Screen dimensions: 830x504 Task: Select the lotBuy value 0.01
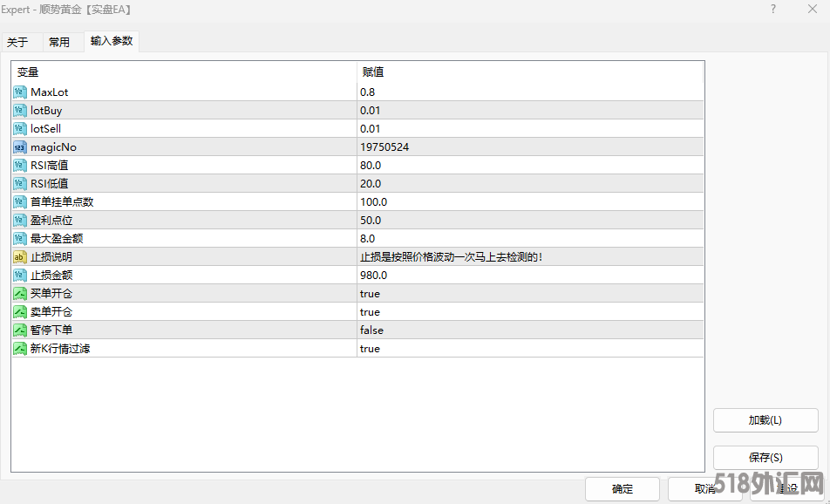pos(370,111)
